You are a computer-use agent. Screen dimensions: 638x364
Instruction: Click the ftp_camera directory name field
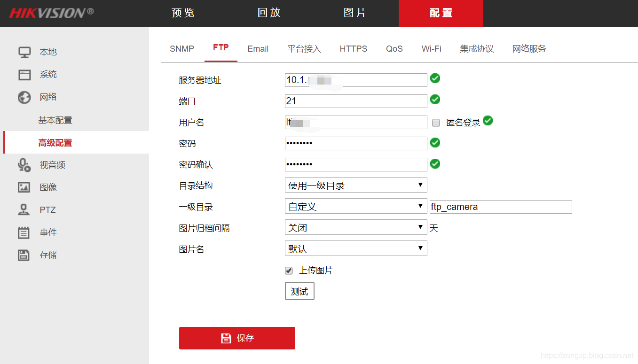tap(501, 207)
